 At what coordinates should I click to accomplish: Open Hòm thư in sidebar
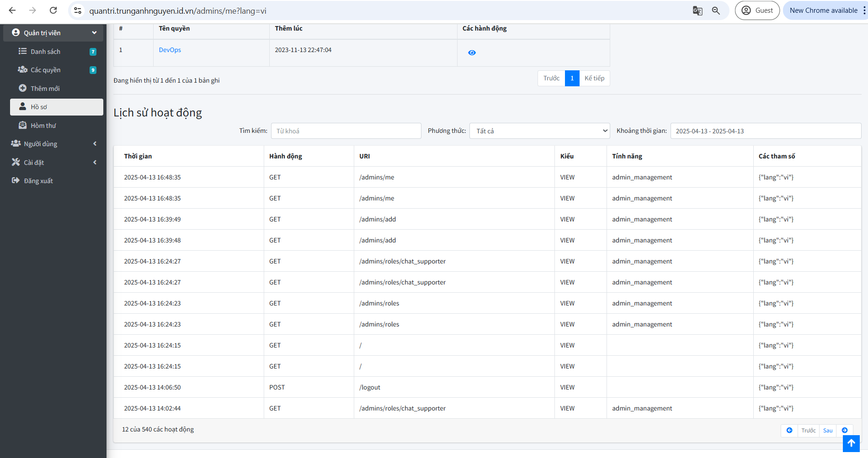tap(56, 126)
